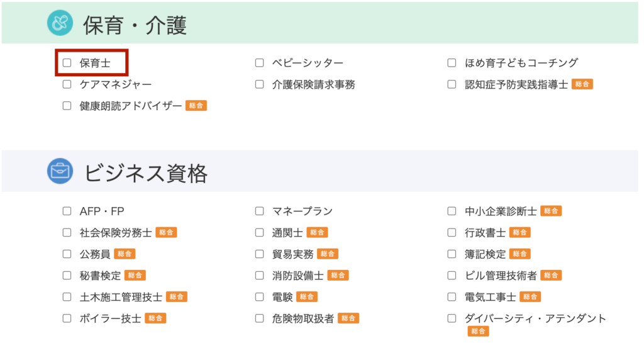Viewport: 644px width, 343px height.
Task: Click the 総合 badge under ダイバーシティ・アテンダント
Action: [478, 331]
